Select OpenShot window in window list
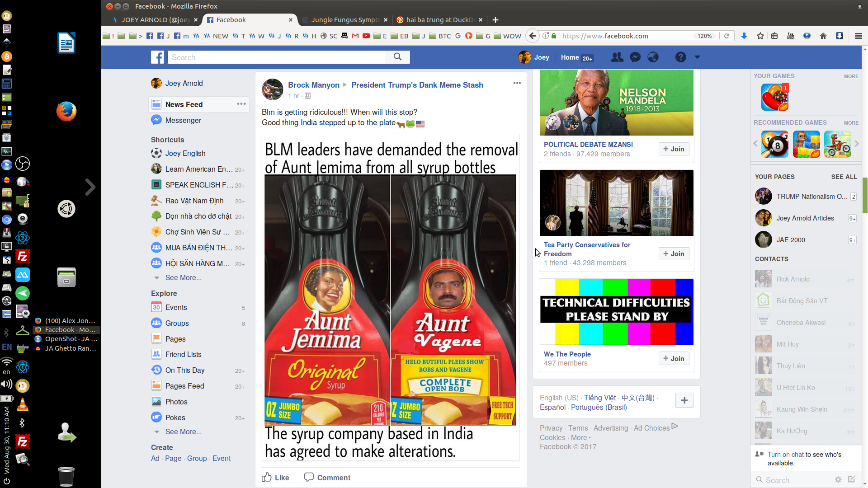The height and width of the screenshot is (488, 868). pyautogui.click(x=66, y=339)
